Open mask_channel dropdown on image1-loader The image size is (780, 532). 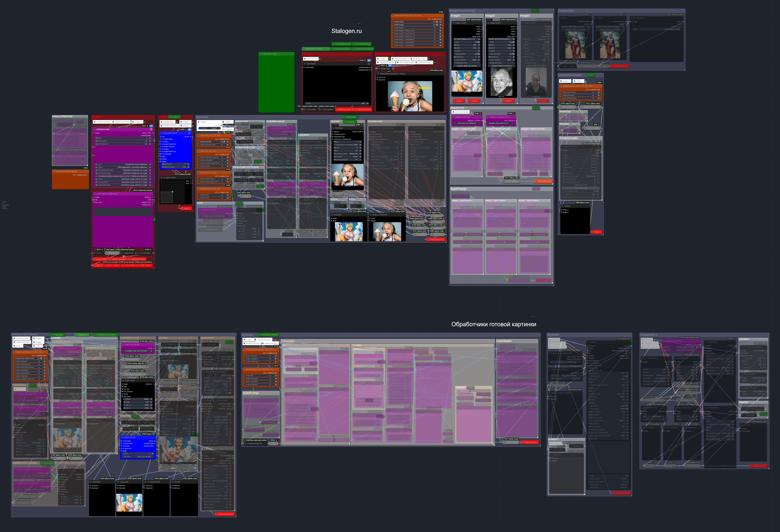pos(467,60)
